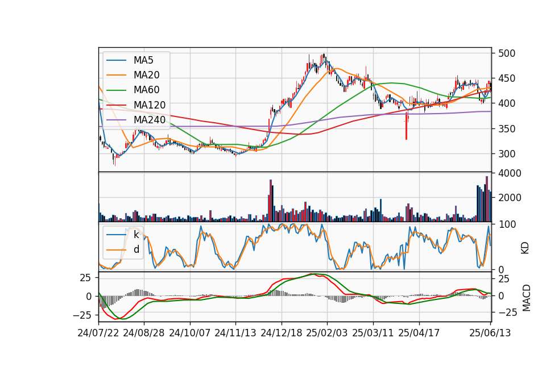546x392 pixels.
Task: Click the 24/10/07 date label
Action: pos(190,333)
